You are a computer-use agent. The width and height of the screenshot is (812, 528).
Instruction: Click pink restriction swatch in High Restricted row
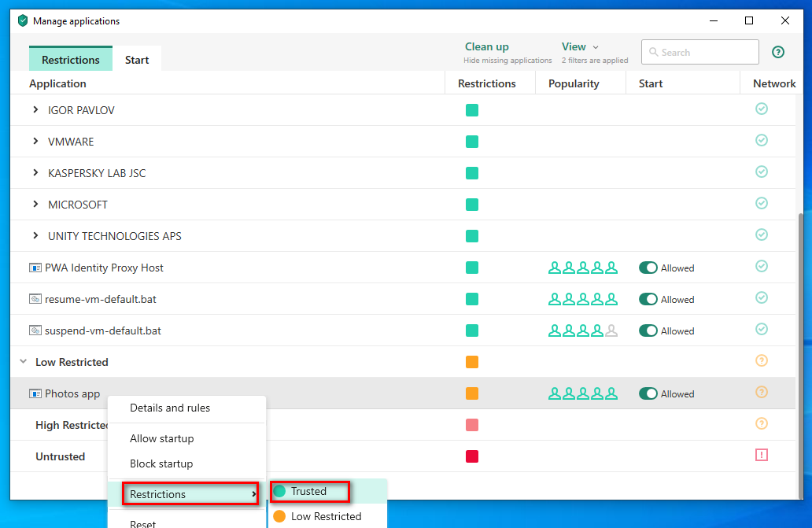point(472,425)
